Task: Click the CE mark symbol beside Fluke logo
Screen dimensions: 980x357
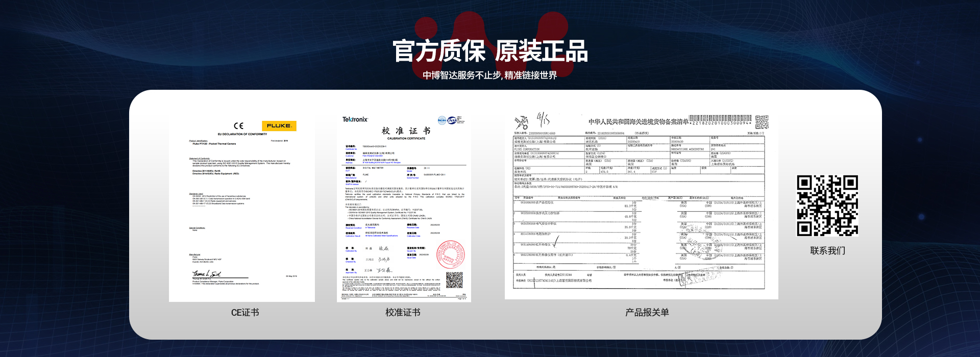Action: click(x=238, y=125)
